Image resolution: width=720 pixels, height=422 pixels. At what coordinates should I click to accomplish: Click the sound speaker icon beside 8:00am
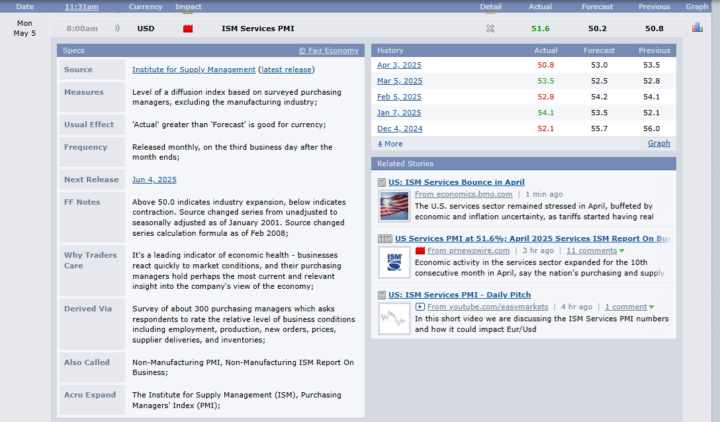(x=117, y=28)
